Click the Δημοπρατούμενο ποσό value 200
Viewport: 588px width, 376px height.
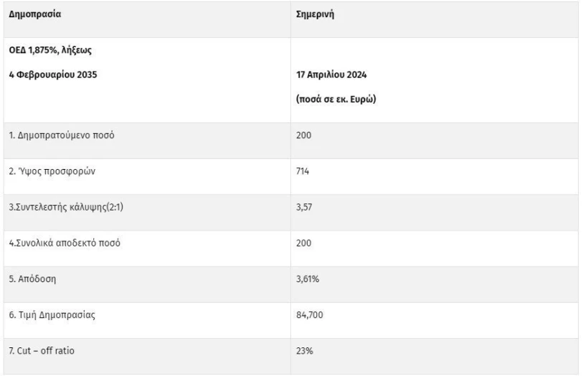304,135
